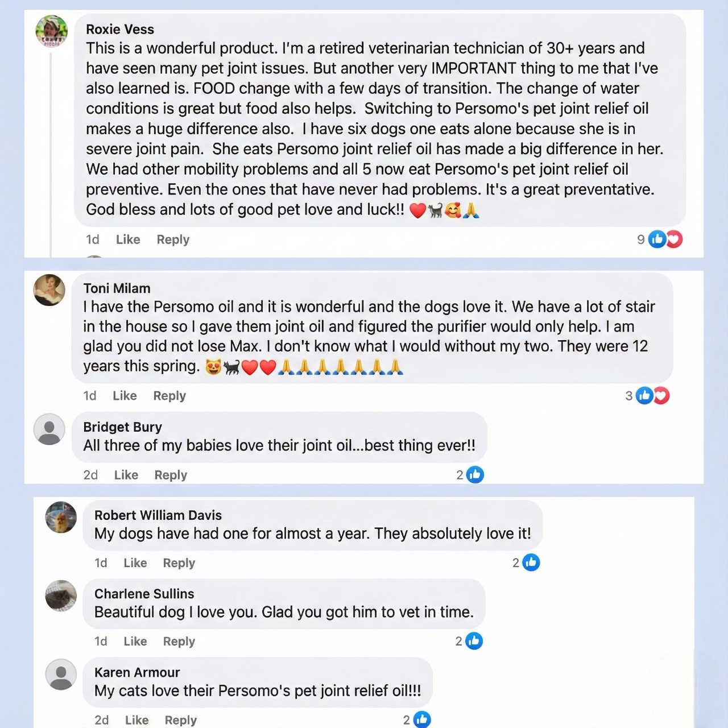View reactions on Toni Milam's comment
Viewport: 728px width, 728px height.
tap(652, 395)
